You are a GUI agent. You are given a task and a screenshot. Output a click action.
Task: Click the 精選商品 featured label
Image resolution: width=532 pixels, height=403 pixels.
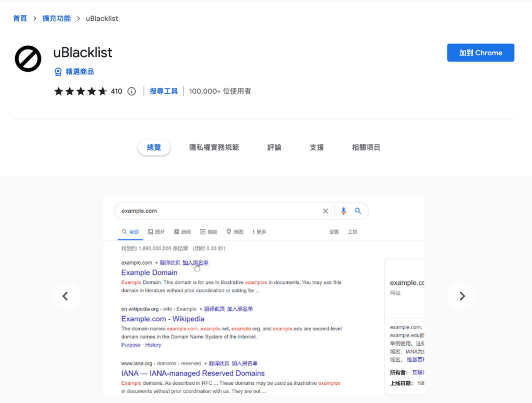tap(79, 72)
